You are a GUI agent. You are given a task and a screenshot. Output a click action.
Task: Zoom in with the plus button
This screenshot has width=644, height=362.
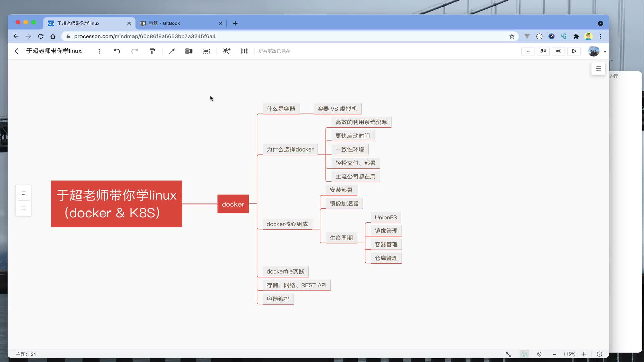[584, 354]
